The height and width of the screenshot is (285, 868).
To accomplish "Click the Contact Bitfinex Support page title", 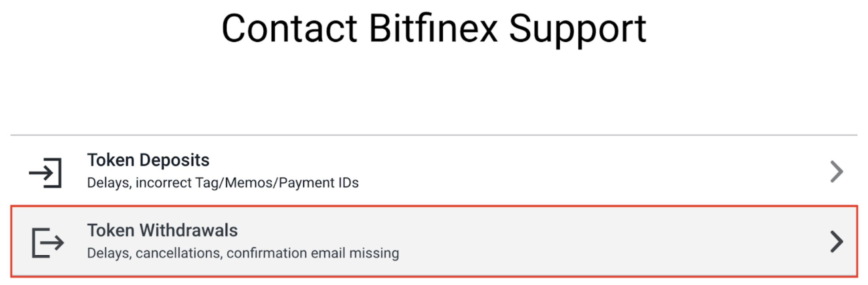I will (434, 28).
